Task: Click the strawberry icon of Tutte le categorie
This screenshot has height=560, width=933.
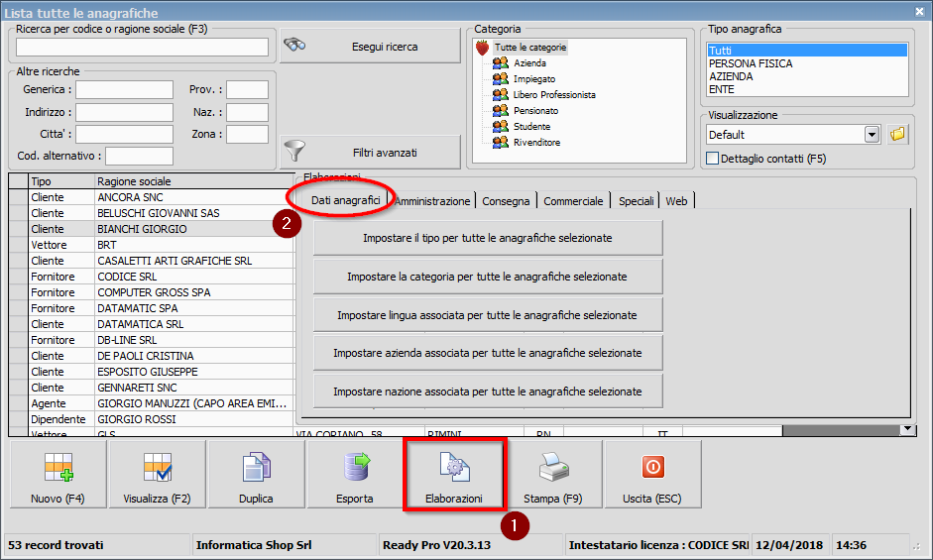Action: [483, 48]
